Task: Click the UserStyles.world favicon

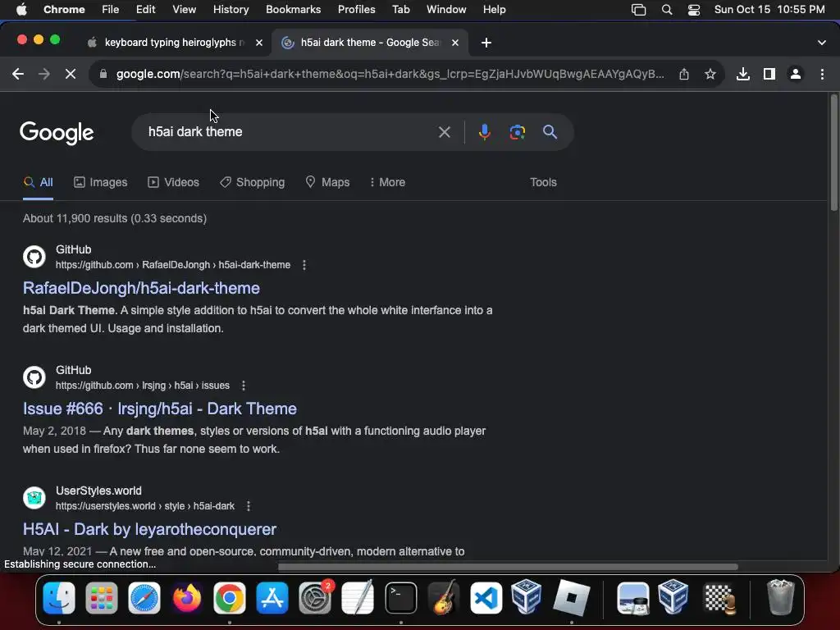Action: coord(34,498)
